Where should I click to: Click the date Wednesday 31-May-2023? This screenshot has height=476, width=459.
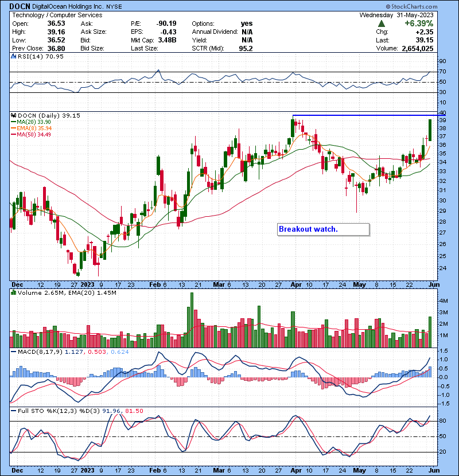[x=396, y=15]
